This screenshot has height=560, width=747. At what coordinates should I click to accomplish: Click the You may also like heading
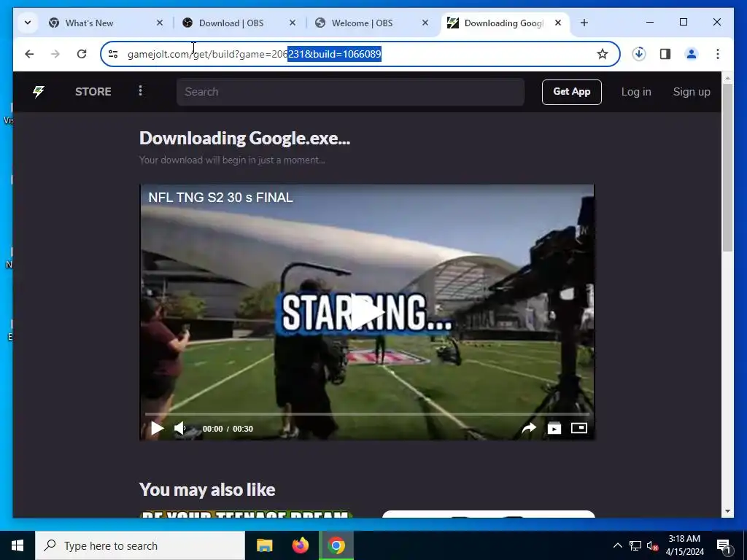207,489
